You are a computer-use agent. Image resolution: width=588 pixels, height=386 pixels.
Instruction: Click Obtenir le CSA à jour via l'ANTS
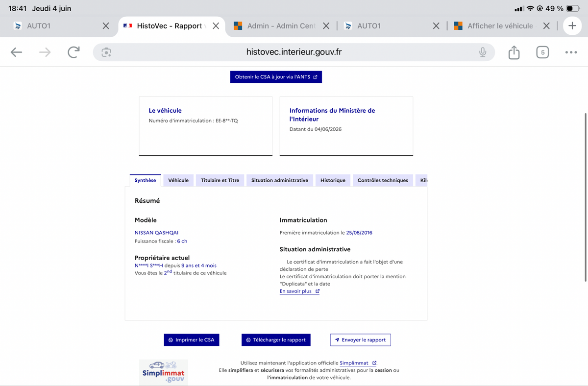[276, 77]
